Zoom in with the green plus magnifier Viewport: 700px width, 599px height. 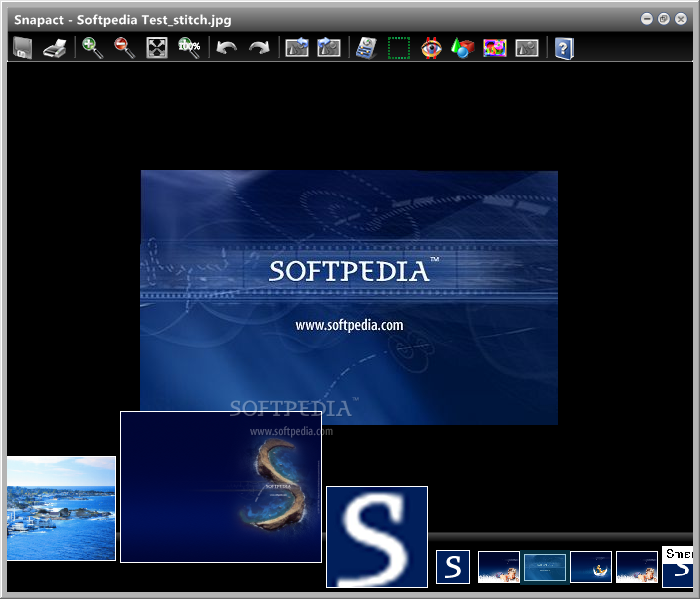(x=92, y=48)
